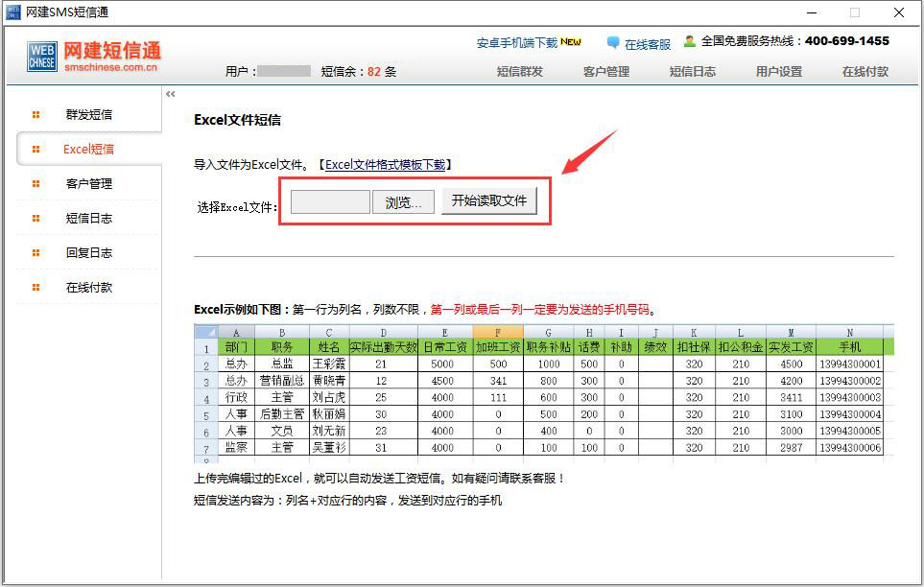Download the Excel文件格式模板 link

[385, 165]
